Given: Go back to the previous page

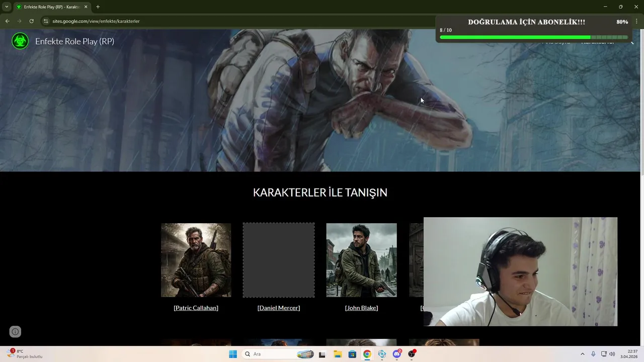Looking at the screenshot, I should click(x=7, y=21).
